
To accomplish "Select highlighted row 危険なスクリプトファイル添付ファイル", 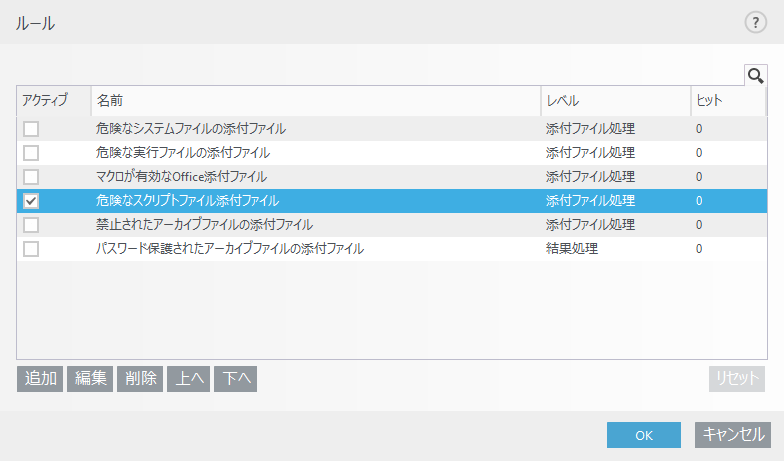I will (x=392, y=201).
